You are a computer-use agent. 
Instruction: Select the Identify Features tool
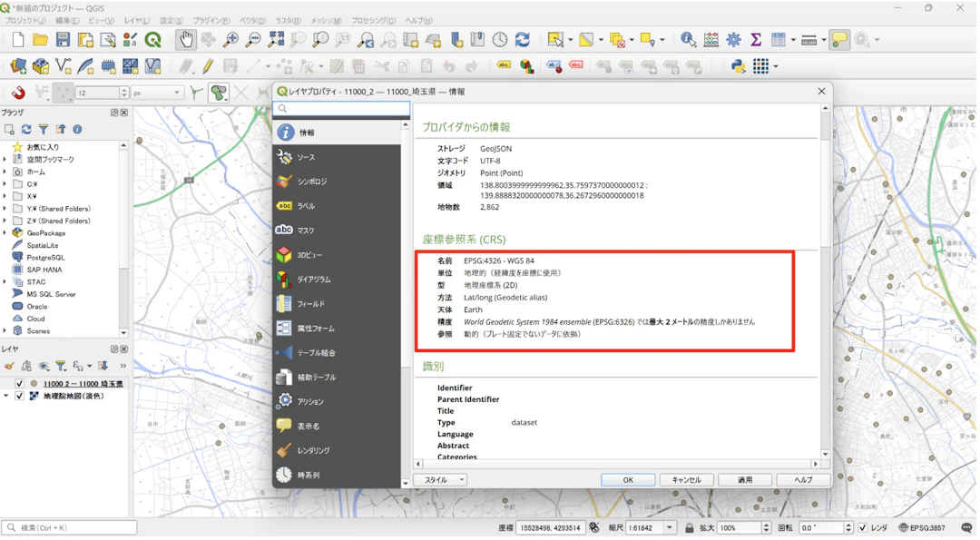688,40
